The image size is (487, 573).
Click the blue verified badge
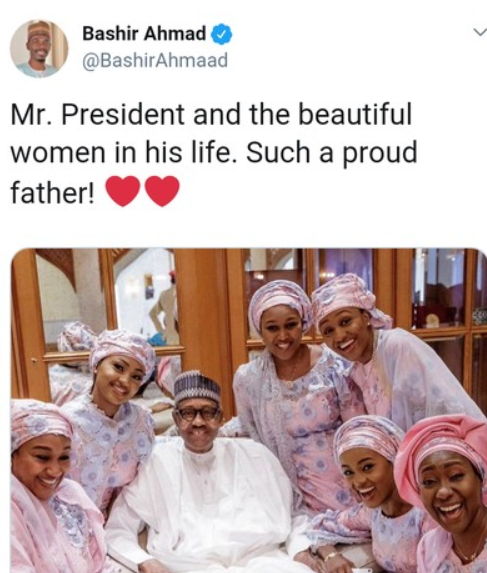pyautogui.click(x=222, y=34)
